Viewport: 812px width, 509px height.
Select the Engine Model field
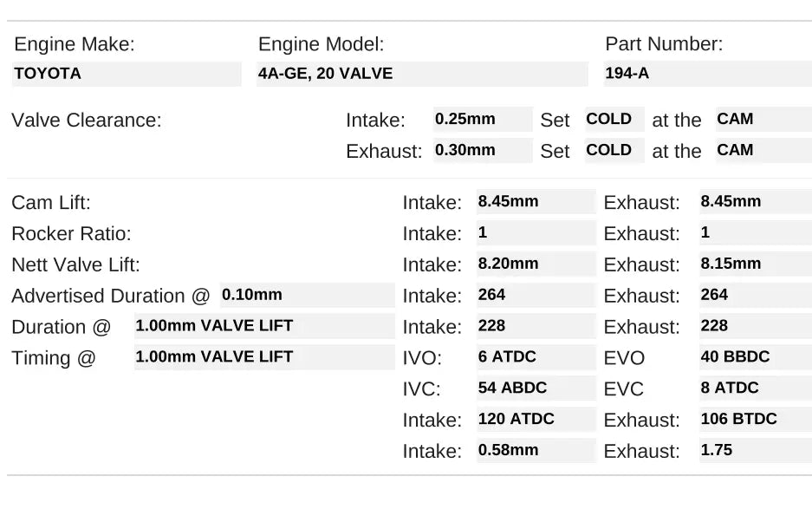click(422, 74)
